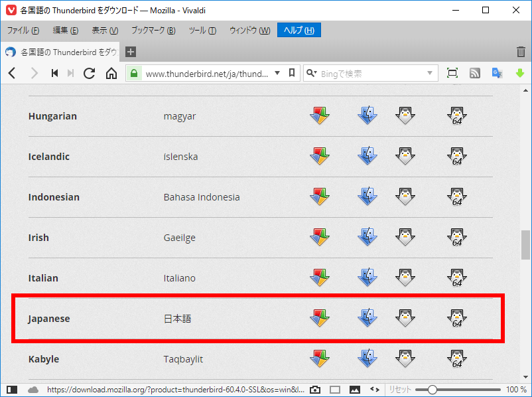Click the zoom slider handle
The width and height of the screenshot is (532, 397).
(x=432, y=390)
